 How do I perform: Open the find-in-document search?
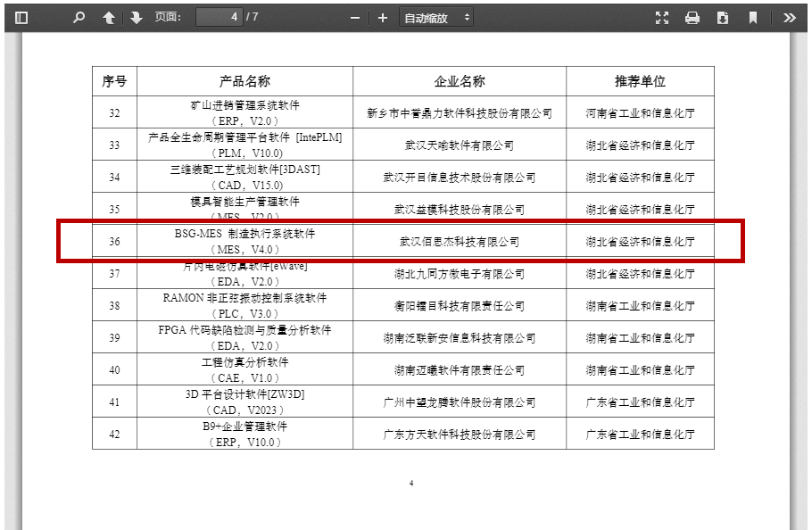coord(79,18)
